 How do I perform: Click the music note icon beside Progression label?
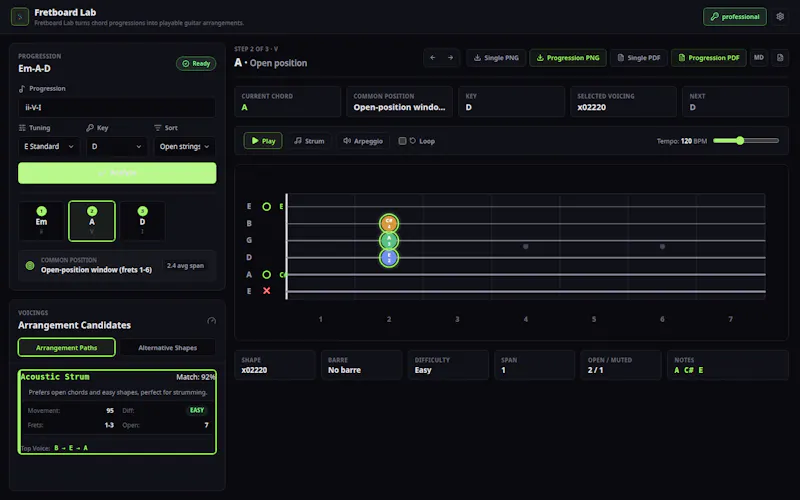click(22, 89)
